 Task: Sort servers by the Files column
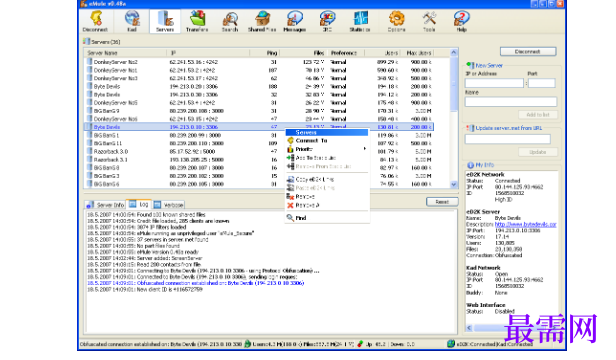point(302,53)
